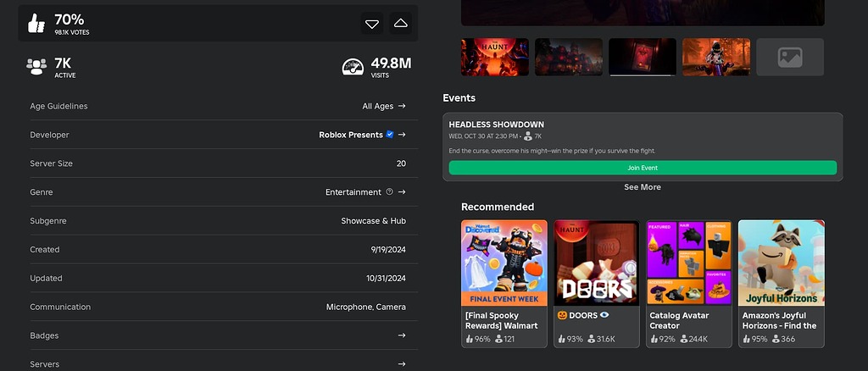The height and width of the screenshot is (371, 868).
Task: Click the Servers row label
Action: pos(44,364)
